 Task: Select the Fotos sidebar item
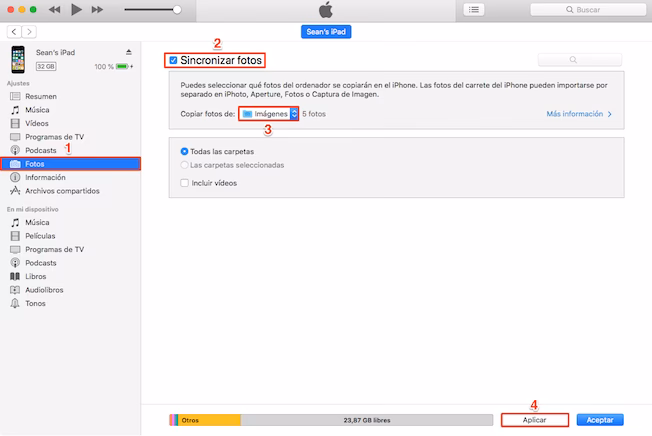pos(70,164)
